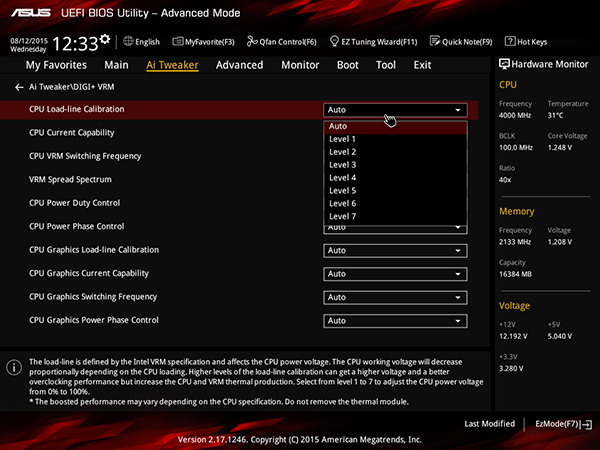This screenshot has width=600, height=450.
Task: Choose Auto in the open list
Action: (395, 126)
